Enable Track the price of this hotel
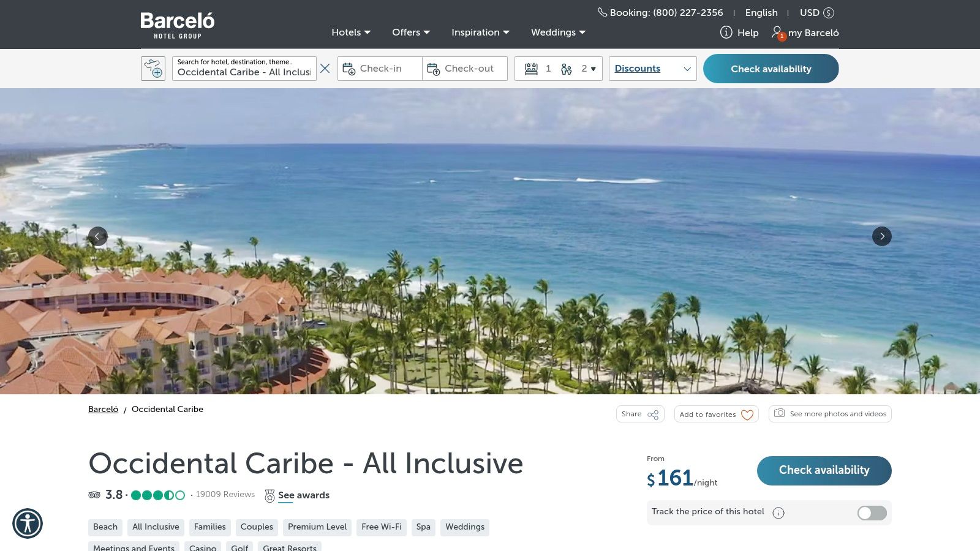Image resolution: width=980 pixels, height=551 pixels. [x=871, y=513]
